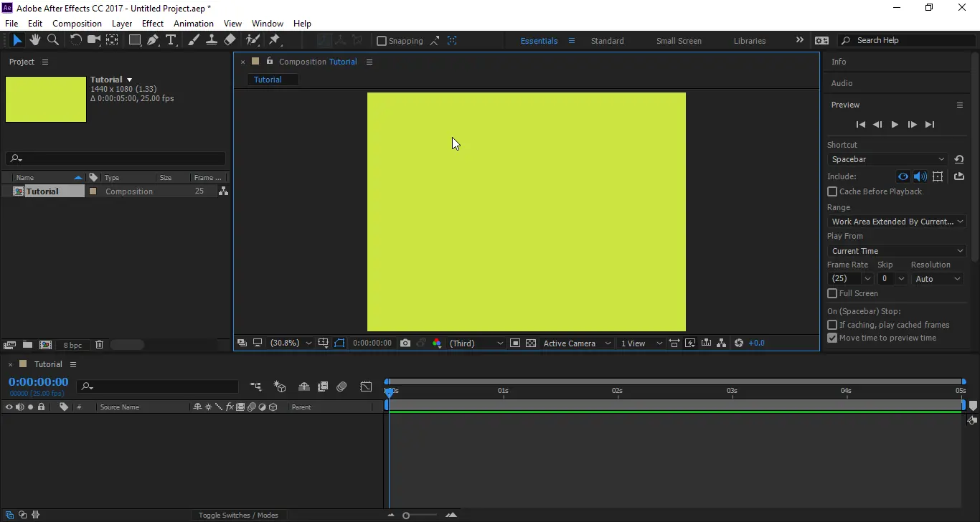Toggle Transparency Grid in viewer
Viewport: 980px width, 522px height.
click(531, 343)
